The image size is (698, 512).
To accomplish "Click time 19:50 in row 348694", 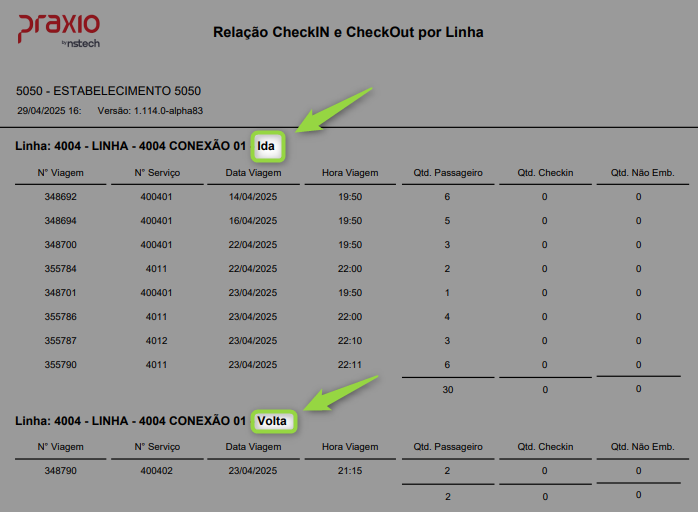I will pos(350,221).
